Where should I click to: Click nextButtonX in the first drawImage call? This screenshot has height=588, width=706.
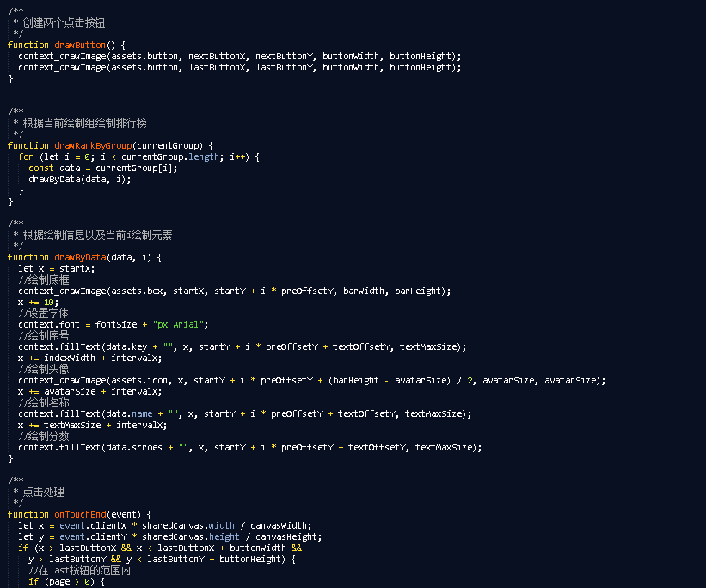217,56
